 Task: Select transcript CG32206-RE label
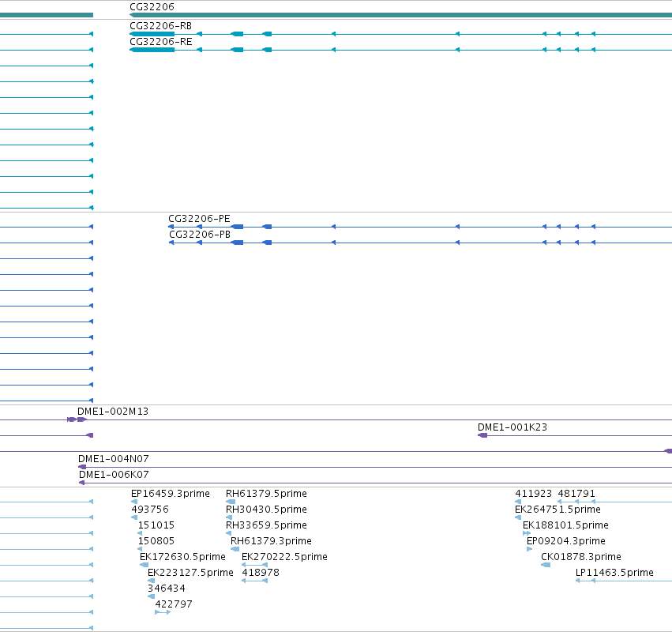point(161,42)
